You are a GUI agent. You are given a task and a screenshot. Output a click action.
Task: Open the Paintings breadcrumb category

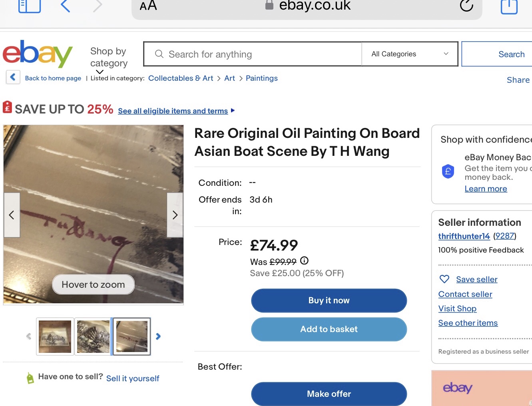coord(261,78)
